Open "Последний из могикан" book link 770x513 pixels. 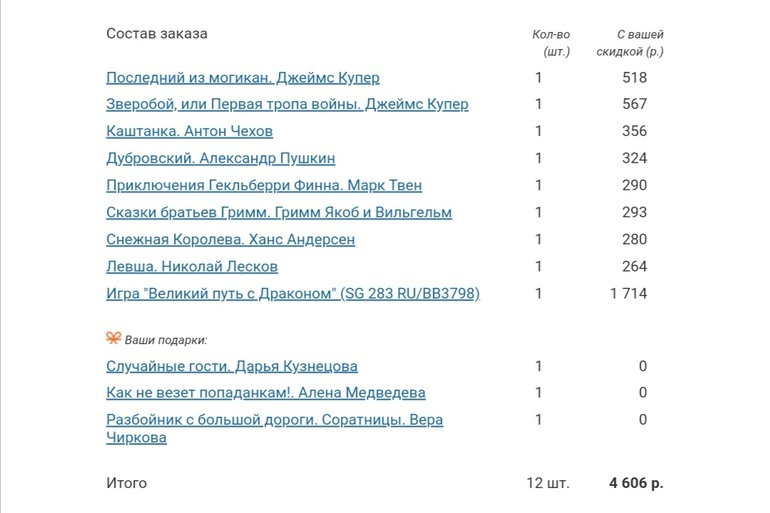(x=242, y=77)
